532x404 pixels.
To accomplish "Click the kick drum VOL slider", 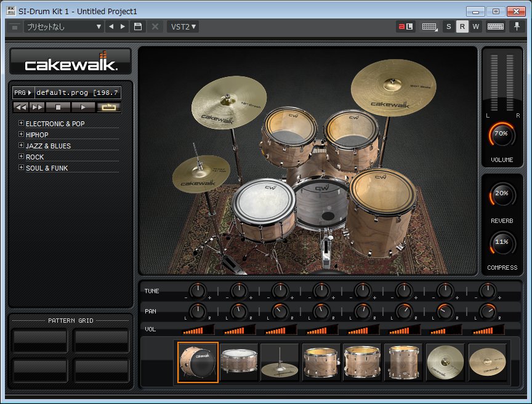I will pyautogui.click(x=198, y=329).
